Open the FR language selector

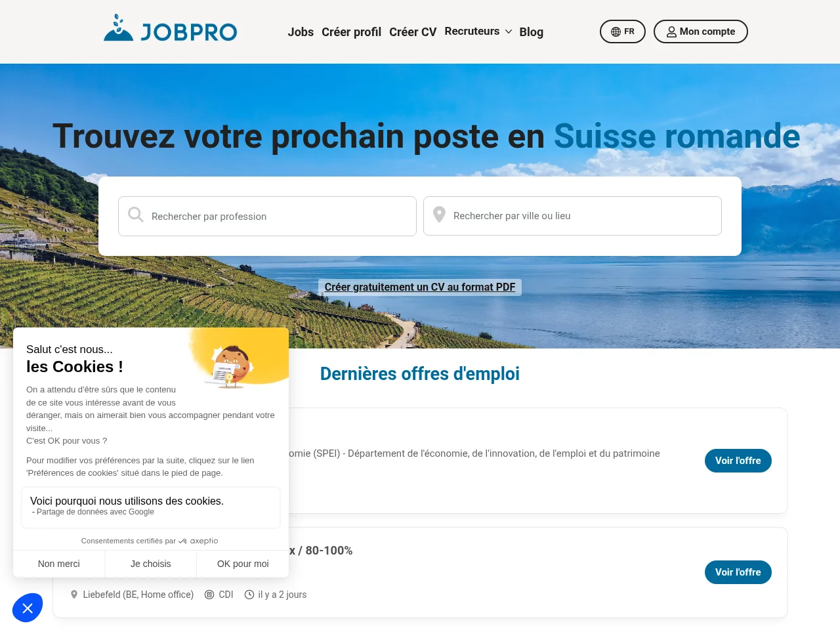[623, 31]
